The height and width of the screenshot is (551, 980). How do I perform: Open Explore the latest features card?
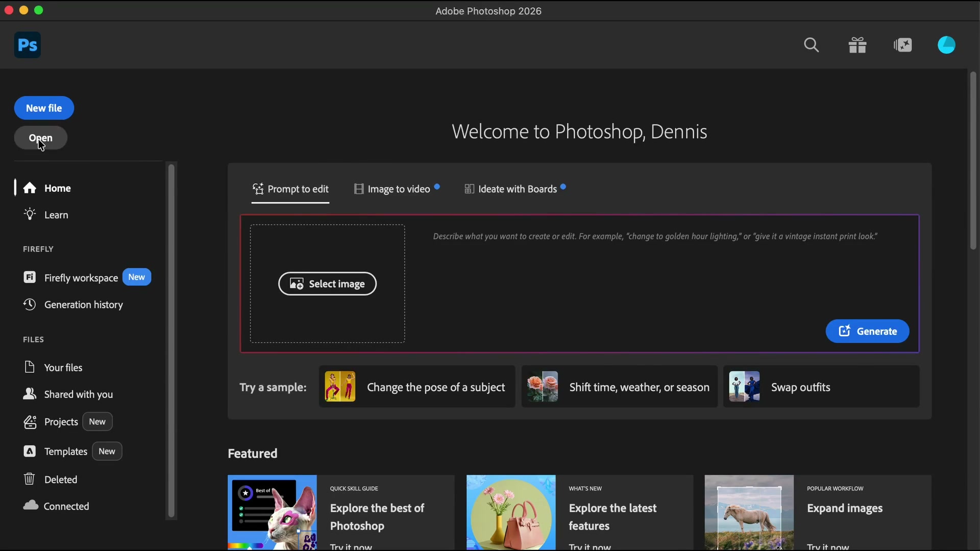(x=580, y=513)
